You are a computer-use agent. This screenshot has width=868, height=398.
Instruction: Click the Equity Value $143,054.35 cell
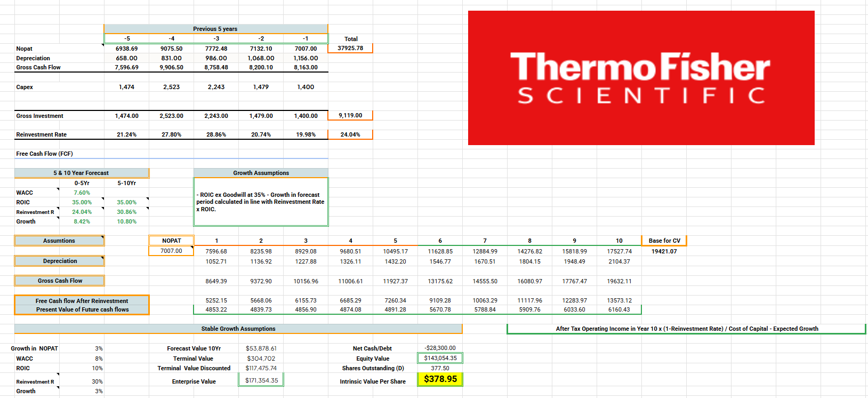point(440,358)
